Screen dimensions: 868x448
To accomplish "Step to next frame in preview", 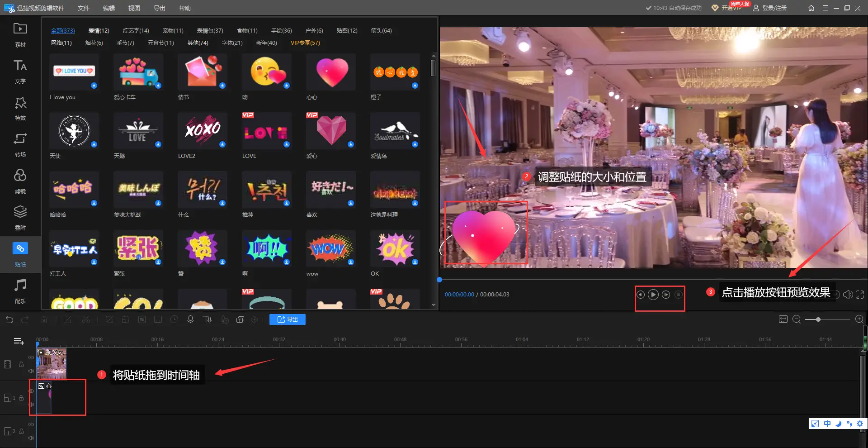I will (666, 295).
